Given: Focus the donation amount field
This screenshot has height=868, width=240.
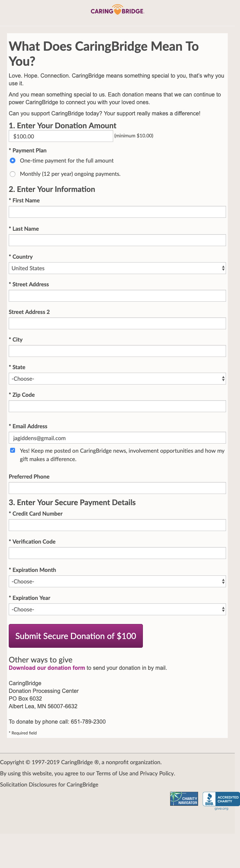Looking at the screenshot, I should coord(61,136).
